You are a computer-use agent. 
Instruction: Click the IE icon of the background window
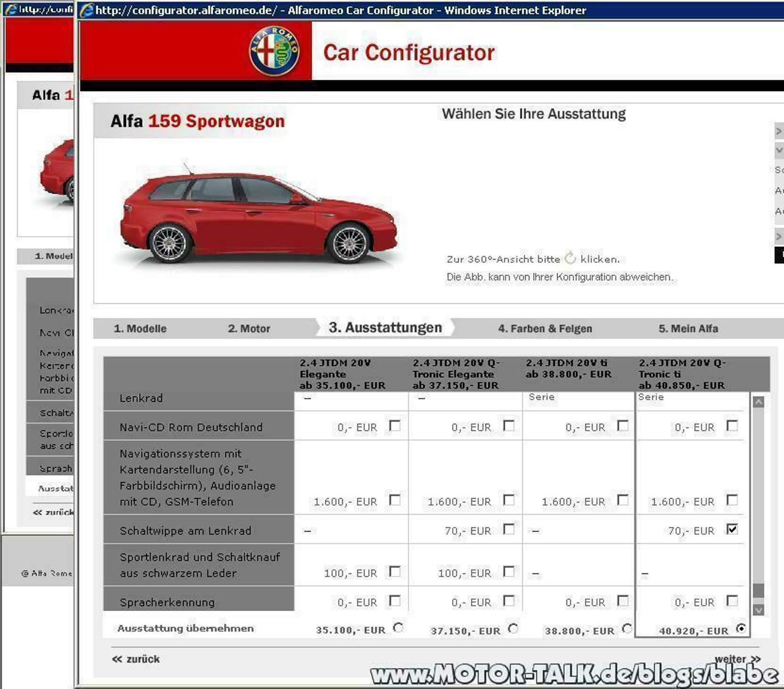(x=11, y=9)
